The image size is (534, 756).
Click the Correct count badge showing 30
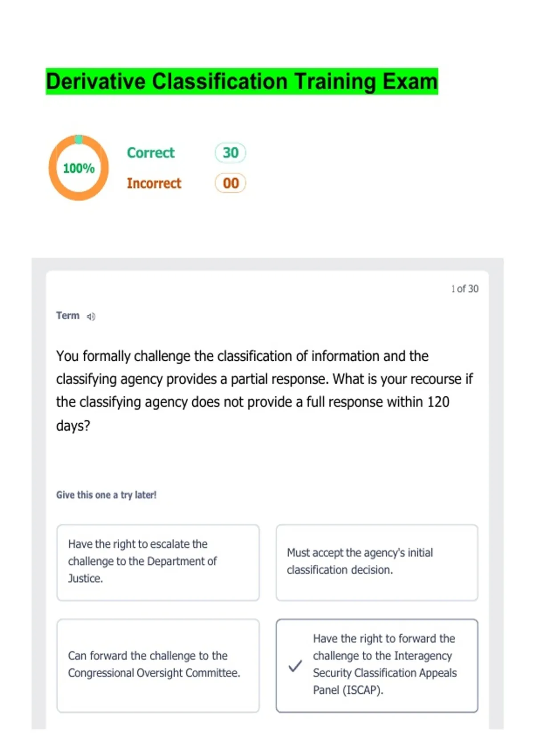tap(231, 153)
